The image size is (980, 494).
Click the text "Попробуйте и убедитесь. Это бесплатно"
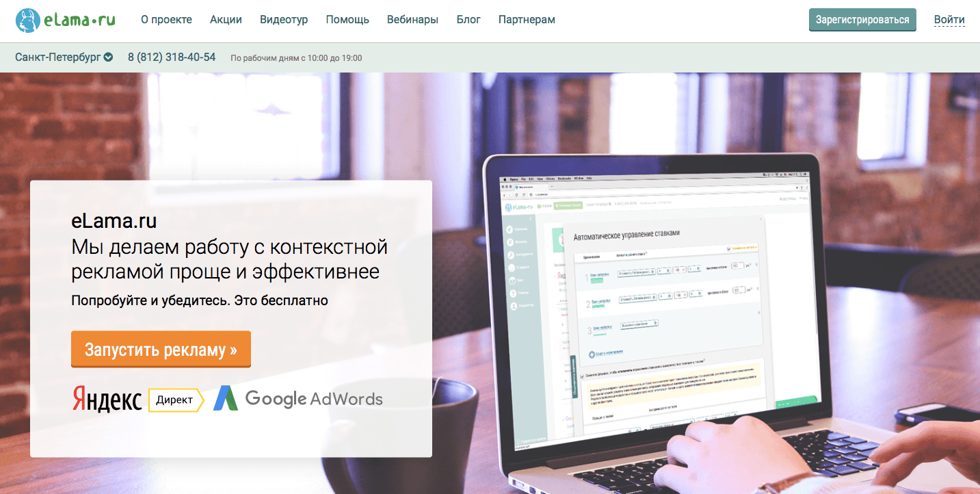click(x=200, y=300)
